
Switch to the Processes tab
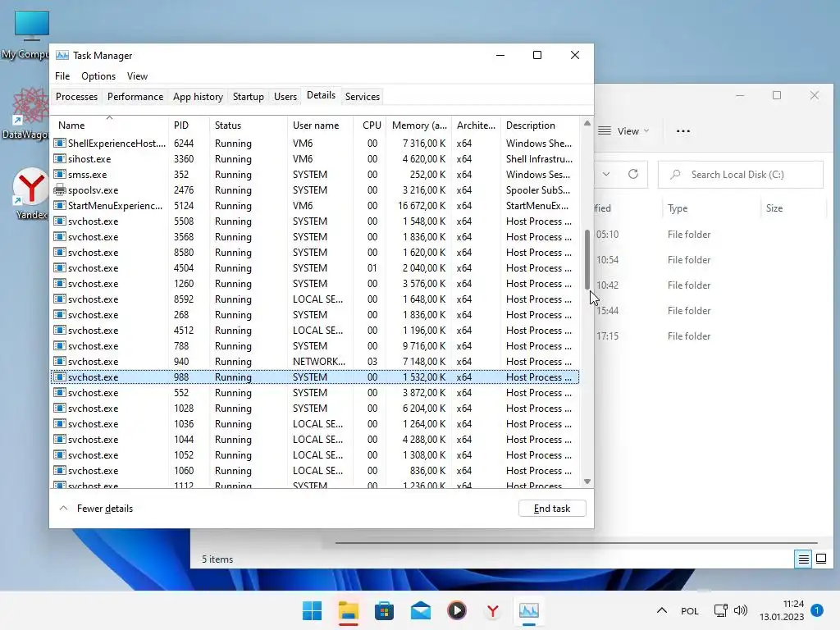click(76, 97)
